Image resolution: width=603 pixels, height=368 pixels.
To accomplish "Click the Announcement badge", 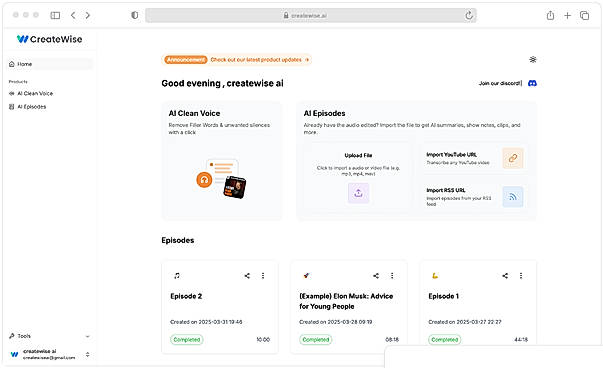I will (x=186, y=60).
